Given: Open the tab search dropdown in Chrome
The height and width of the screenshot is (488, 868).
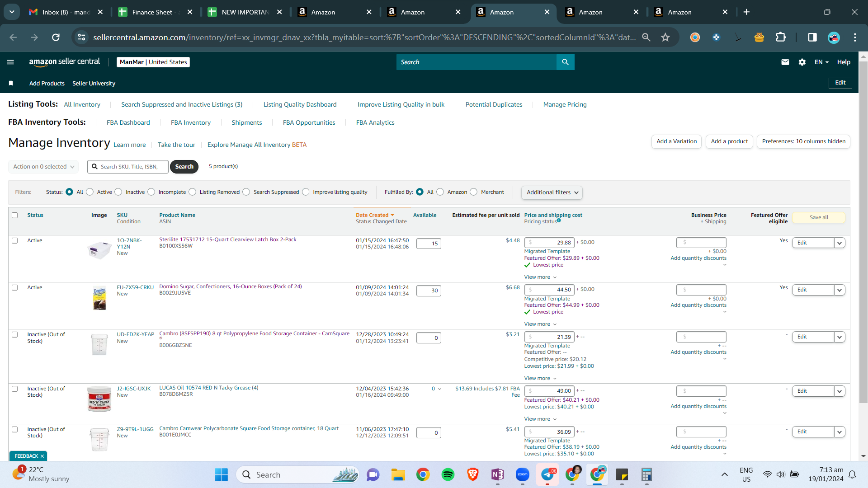Looking at the screenshot, I should coord(12,12).
